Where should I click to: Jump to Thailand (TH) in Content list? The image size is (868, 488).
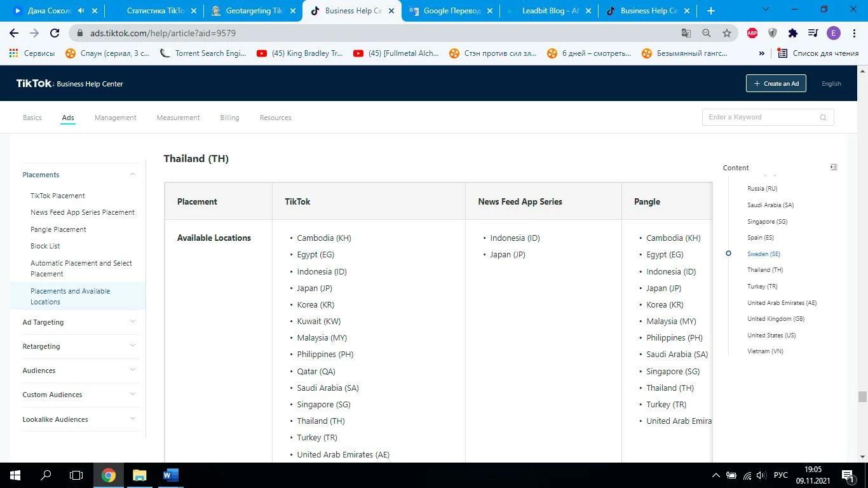[x=765, y=269]
